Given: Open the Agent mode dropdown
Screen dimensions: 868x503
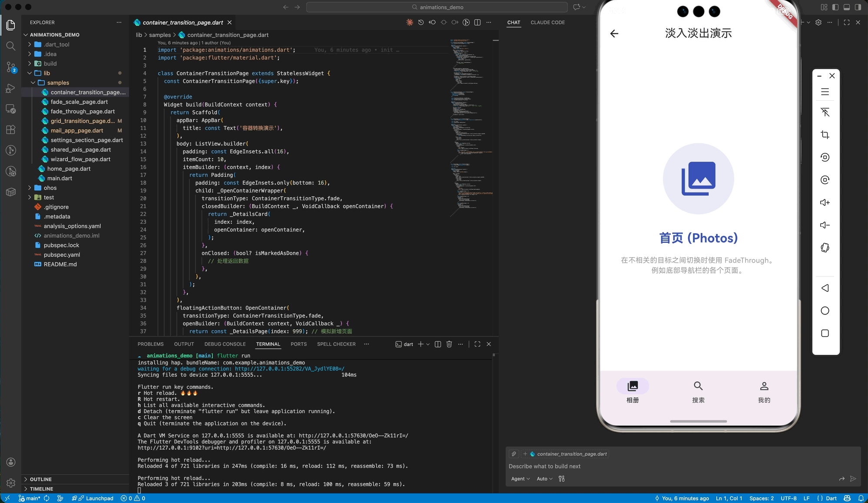Looking at the screenshot, I should (520, 479).
